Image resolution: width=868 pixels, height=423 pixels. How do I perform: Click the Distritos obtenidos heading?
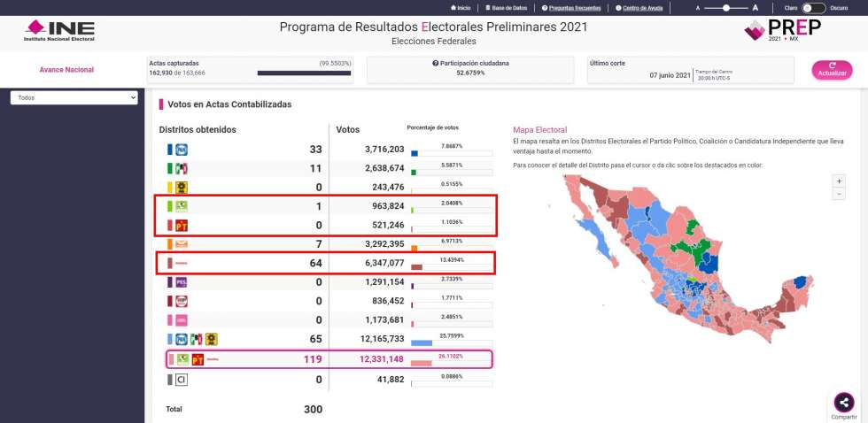tap(198, 129)
